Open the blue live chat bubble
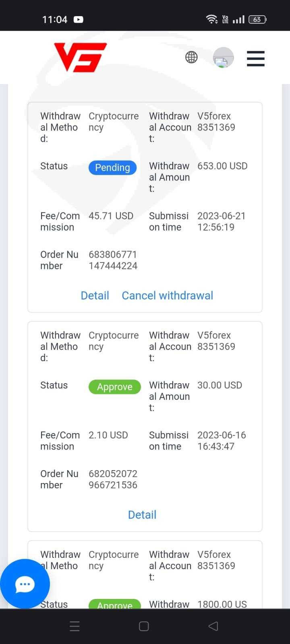The image size is (290, 644). point(25,584)
